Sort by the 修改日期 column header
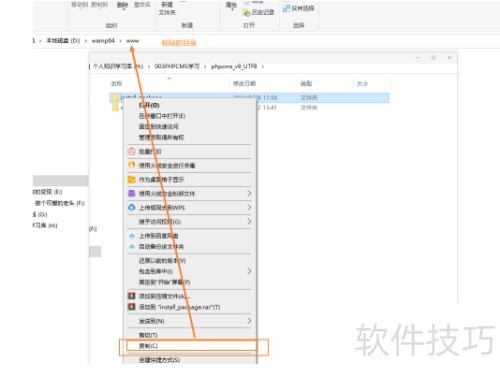This screenshot has width=500, height=377. 244,83
